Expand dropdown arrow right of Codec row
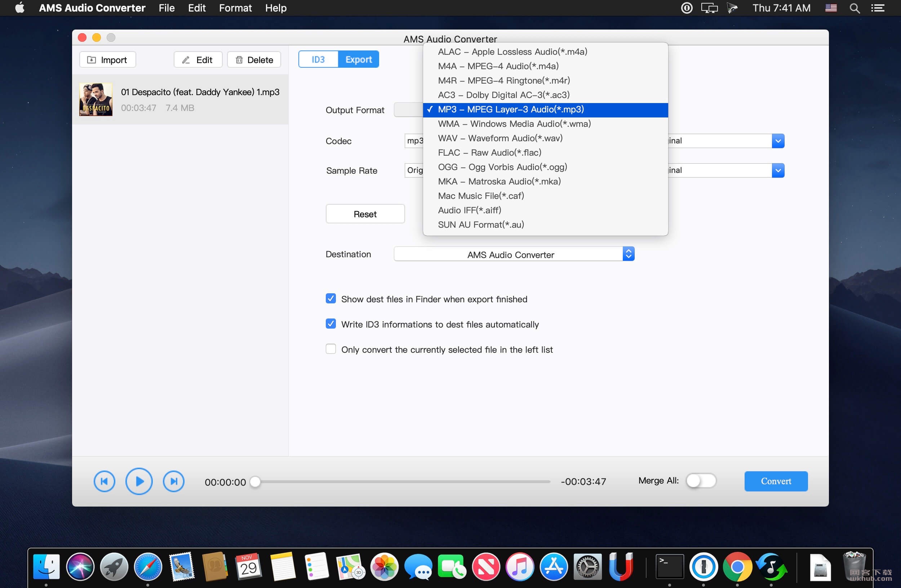The height and width of the screenshot is (588, 901). click(x=778, y=141)
